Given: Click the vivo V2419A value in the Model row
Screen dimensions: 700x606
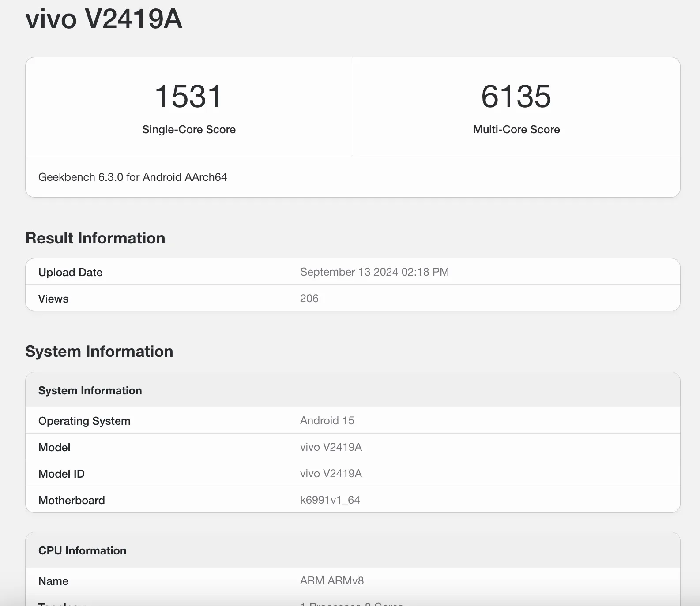Looking at the screenshot, I should (331, 447).
